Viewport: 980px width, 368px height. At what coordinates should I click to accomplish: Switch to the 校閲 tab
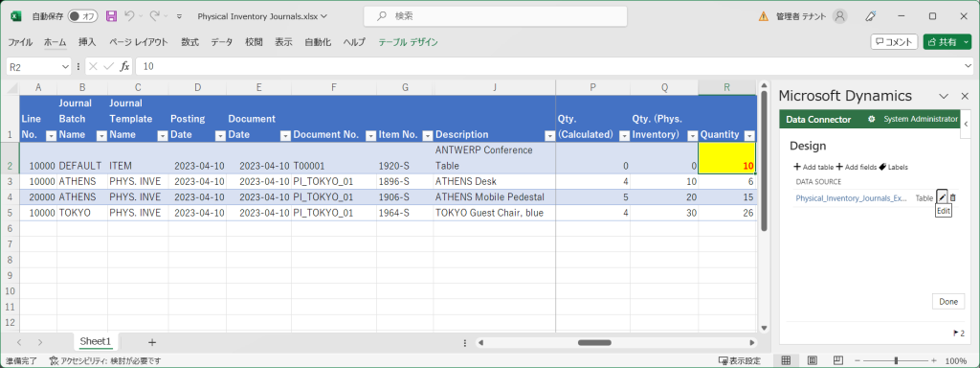pos(254,42)
